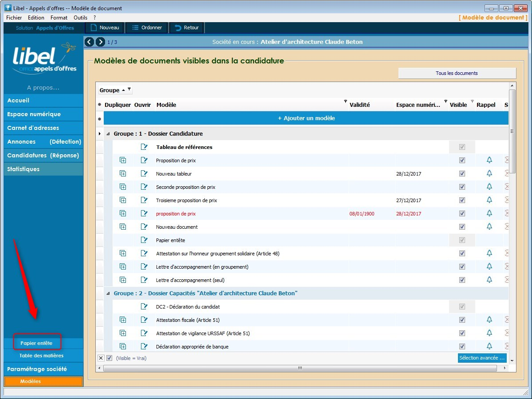Uncheck Visible for Proposition de prix
Screen dimensions: 532x399
462,160
